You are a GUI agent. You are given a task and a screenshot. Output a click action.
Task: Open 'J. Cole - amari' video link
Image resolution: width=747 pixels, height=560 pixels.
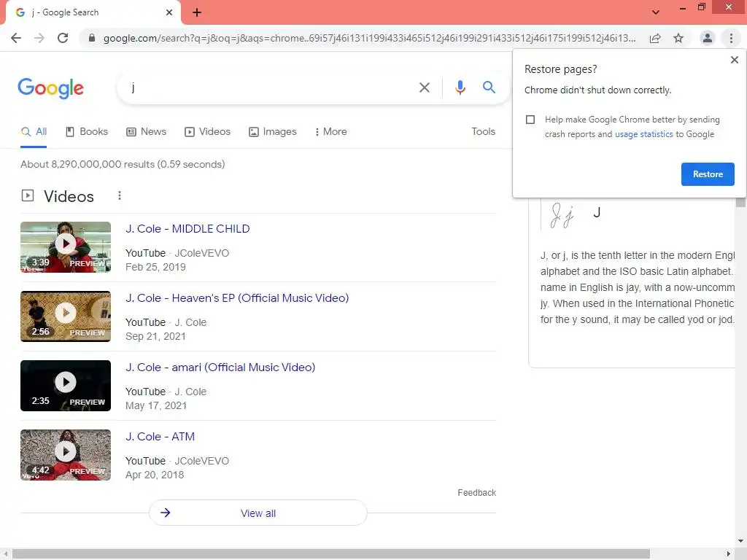(x=220, y=367)
